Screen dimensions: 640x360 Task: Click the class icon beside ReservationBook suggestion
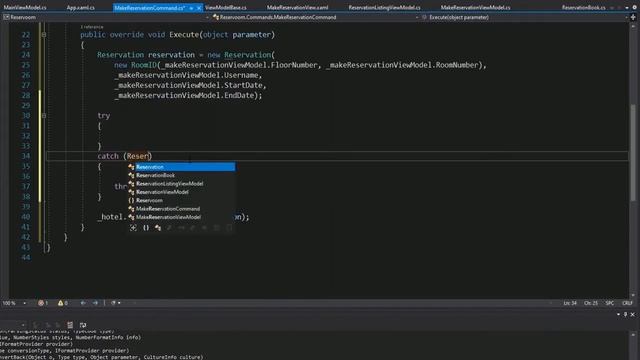131,176
